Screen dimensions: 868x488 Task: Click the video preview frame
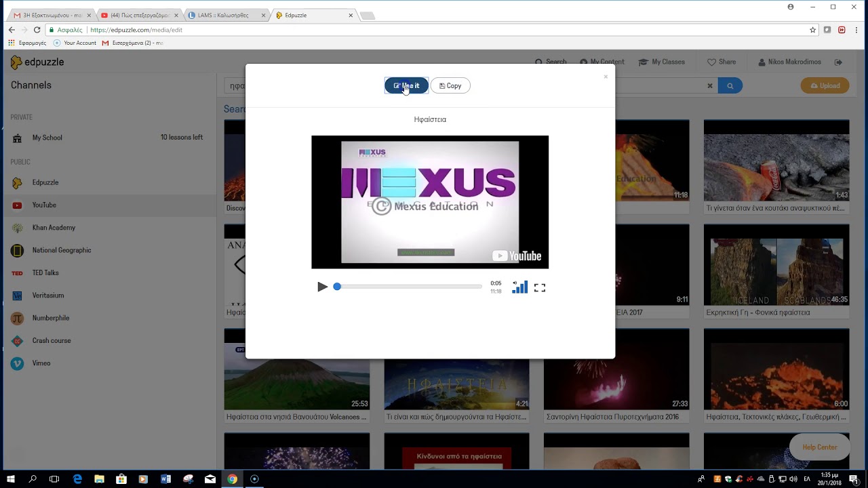pyautogui.click(x=430, y=202)
